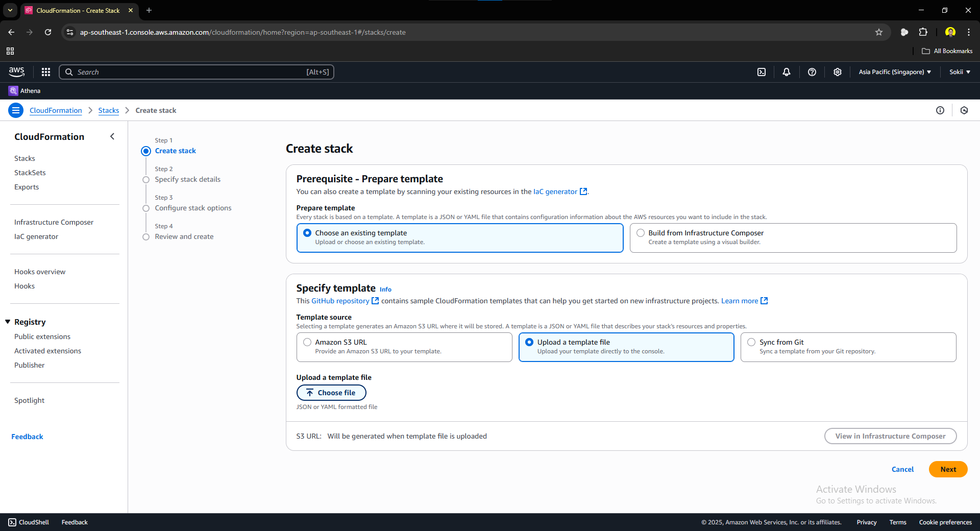Viewport: 980px width, 531px height.
Task: View site information icon in address bar
Action: pyautogui.click(x=70, y=32)
